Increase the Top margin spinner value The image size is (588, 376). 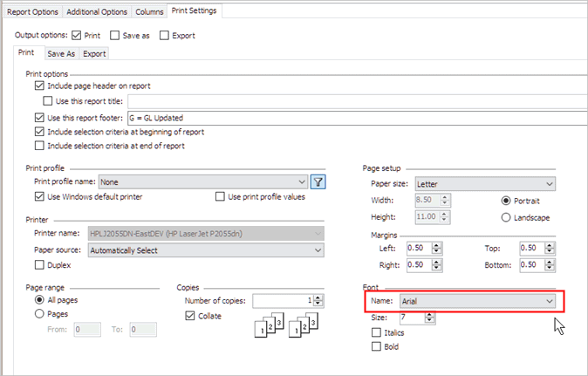549,245
